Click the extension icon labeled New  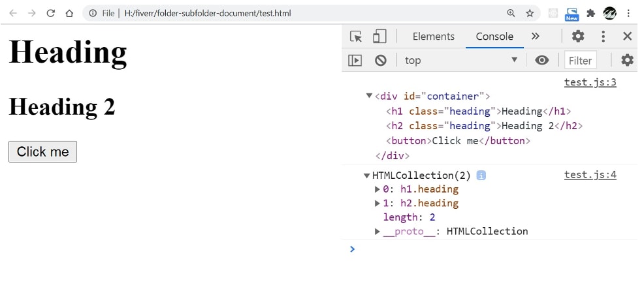572,14
